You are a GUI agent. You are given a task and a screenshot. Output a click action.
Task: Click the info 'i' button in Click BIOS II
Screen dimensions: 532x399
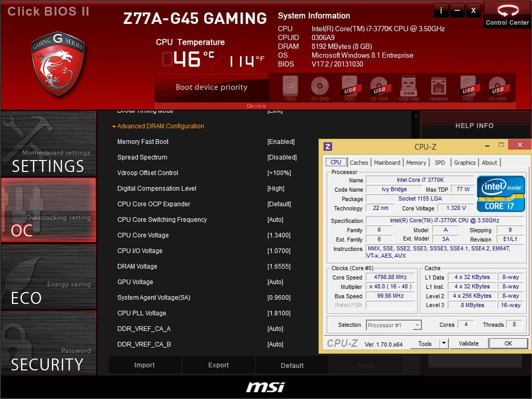tap(441, 11)
